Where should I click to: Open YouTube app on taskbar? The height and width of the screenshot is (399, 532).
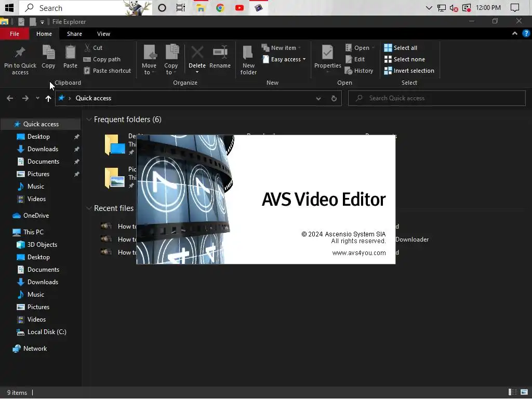click(x=240, y=7)
